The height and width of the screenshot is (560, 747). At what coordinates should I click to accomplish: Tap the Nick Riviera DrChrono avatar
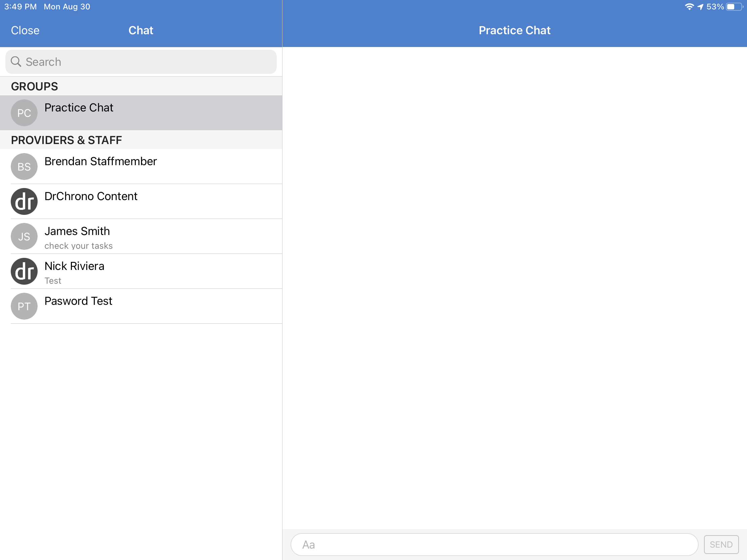24,271
